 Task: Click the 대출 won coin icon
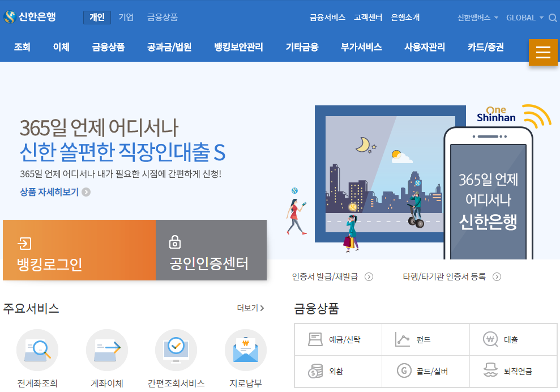pos(490,339)
